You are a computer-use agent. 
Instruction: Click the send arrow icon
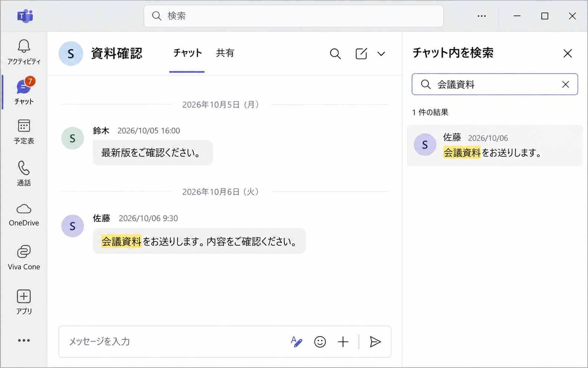tap(375, 342)
